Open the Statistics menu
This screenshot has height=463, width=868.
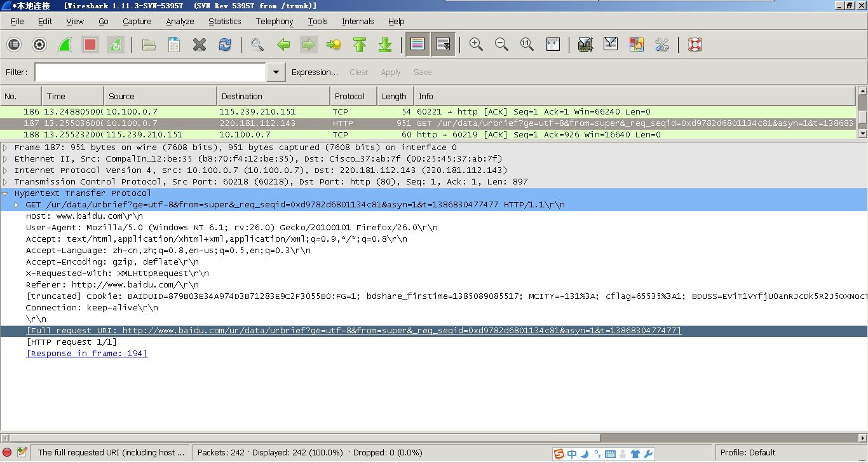224,21
